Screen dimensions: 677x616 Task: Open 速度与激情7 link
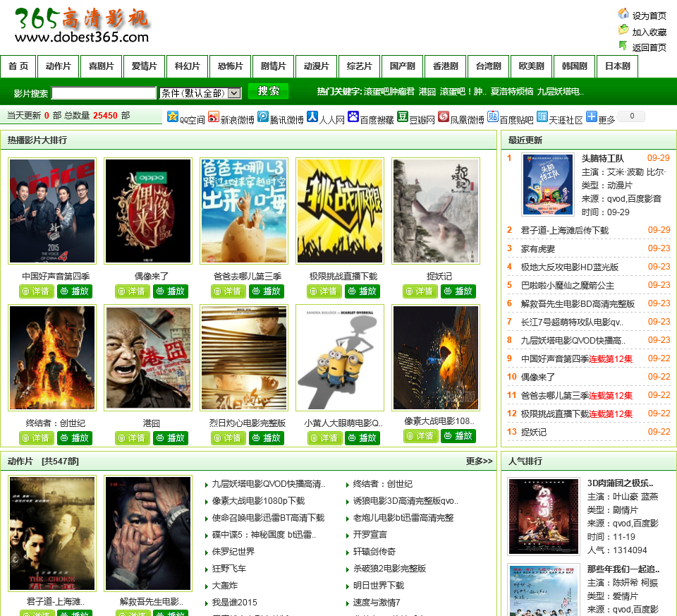[x=377, y=603]
